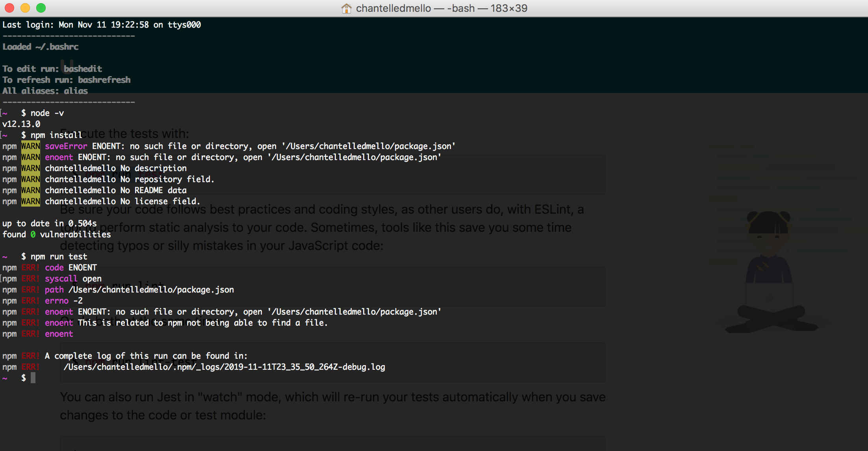Viewport: 868px width, 451px height.
Task: Click the magenta 'saveError' text
Action: click(x=66, y=146)
